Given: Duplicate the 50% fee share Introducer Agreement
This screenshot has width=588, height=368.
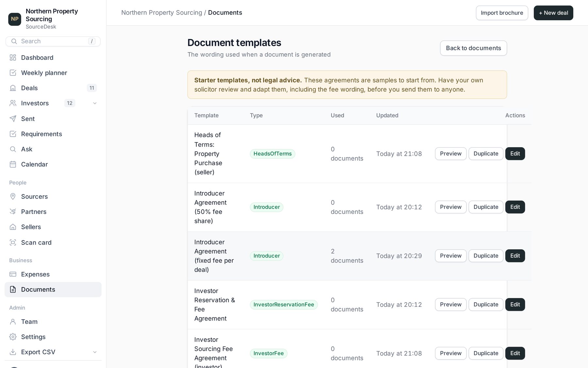Looking at the screenshot, I should pos(486,207).
